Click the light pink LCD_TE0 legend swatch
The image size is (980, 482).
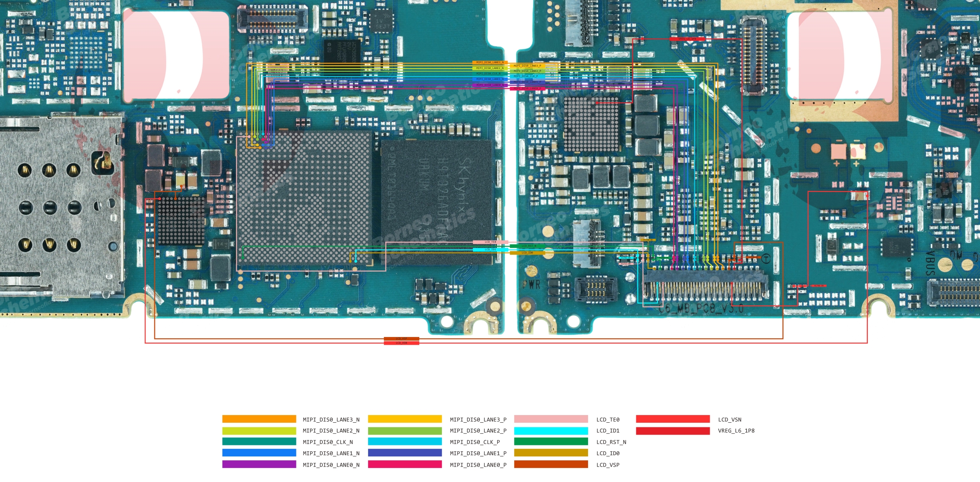click(x=551, y=419)
